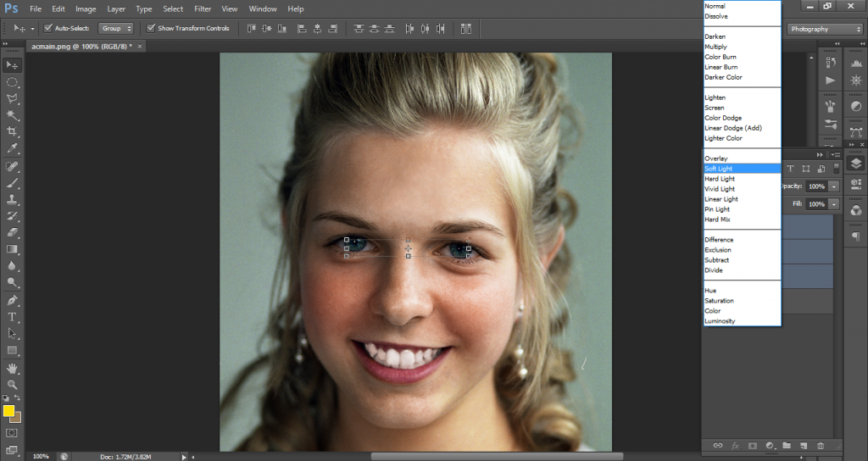Select the History Brush tool

pos(12,216)
